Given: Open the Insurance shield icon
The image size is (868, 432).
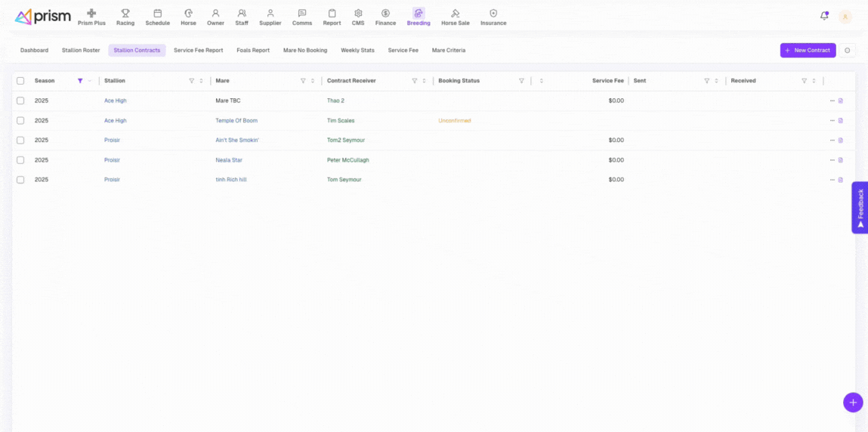Looking at the screenshot, I should [x=493, y=14].
